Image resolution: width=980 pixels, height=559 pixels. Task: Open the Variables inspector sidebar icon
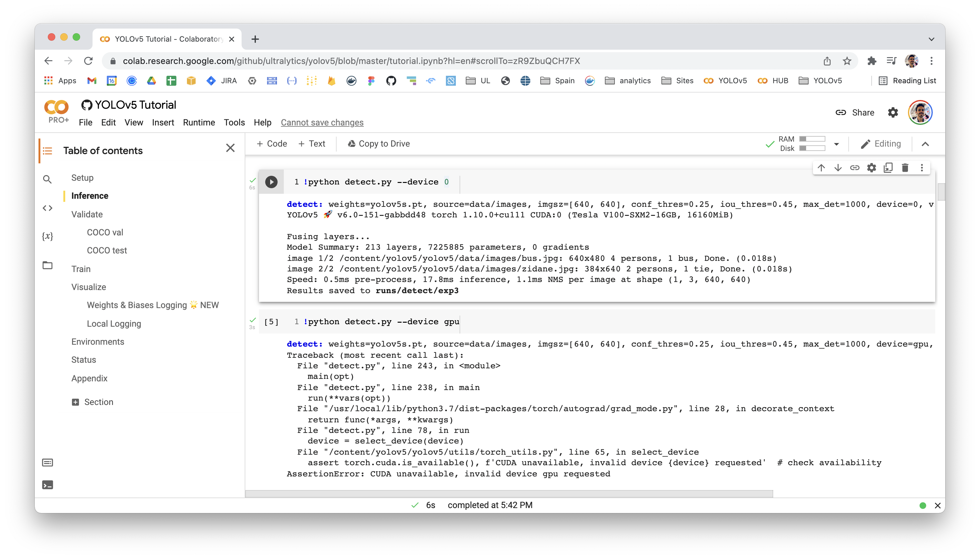pyautogui.click(x=47, y=236)
